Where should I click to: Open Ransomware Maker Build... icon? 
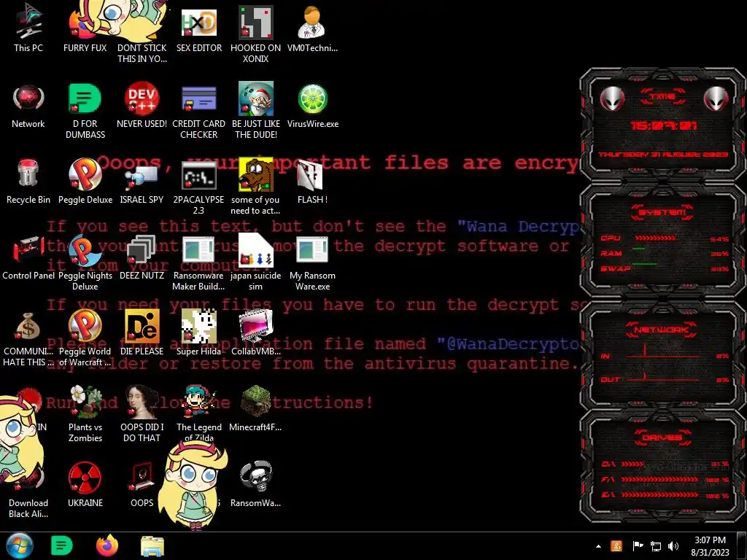click(198, 262)
